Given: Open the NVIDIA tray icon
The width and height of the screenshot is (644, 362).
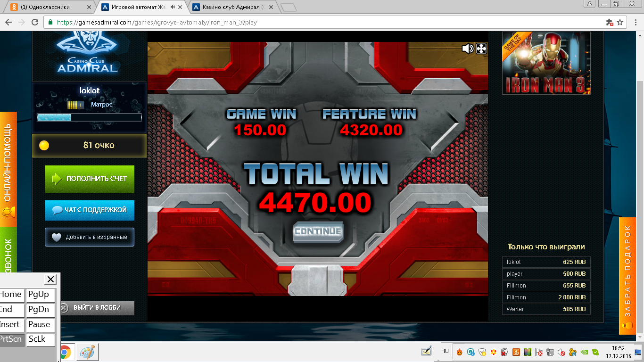Looking at the screenshot, I should click(x=584, y=352).
